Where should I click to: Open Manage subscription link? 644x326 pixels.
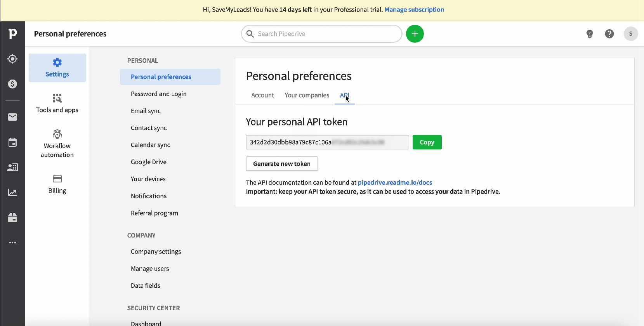(414, 10)
